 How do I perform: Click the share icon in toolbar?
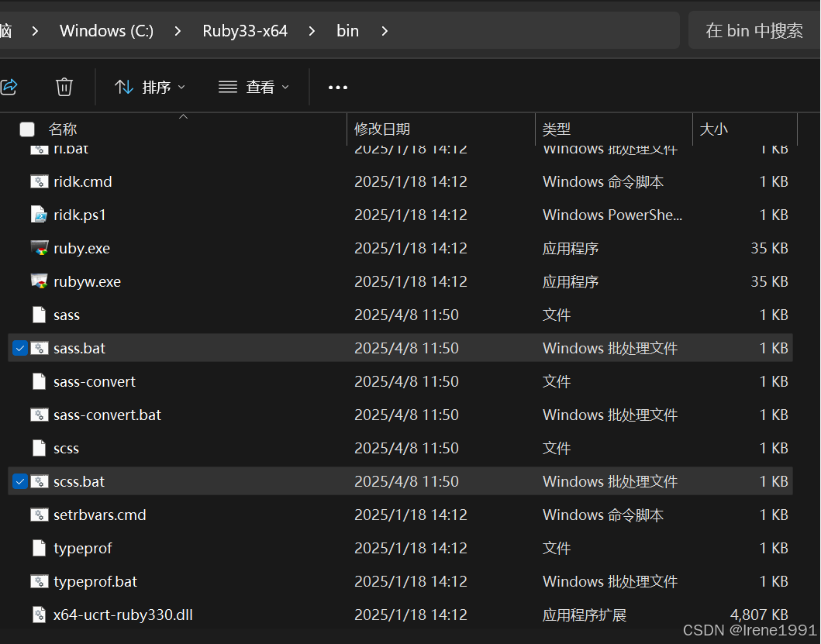pyautogui.click(x=9, y=87)
